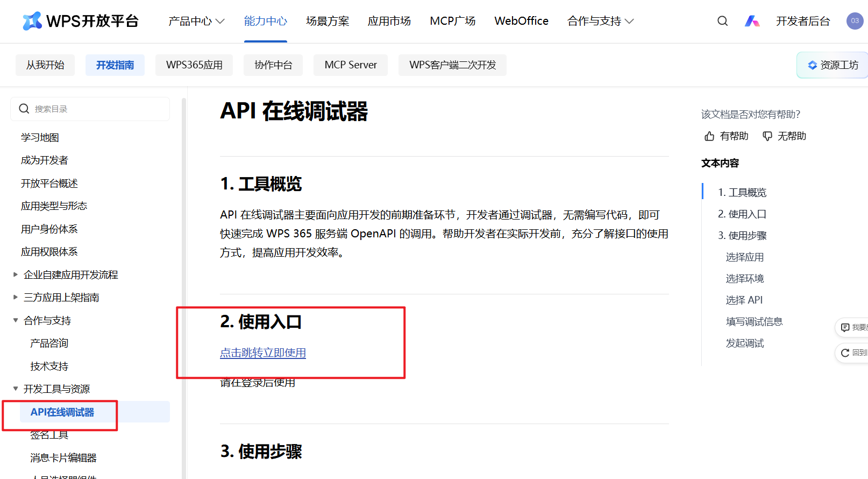The image size is (868, 479).
Task: Switch to the WPS客户端二次开发 tab
Action: (452, 65)
